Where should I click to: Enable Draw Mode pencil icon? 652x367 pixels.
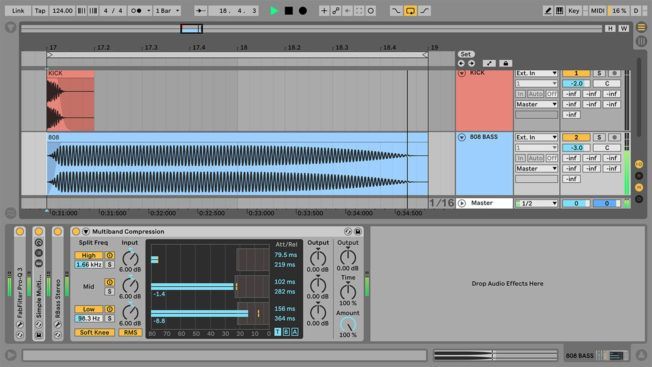point(548,11)
